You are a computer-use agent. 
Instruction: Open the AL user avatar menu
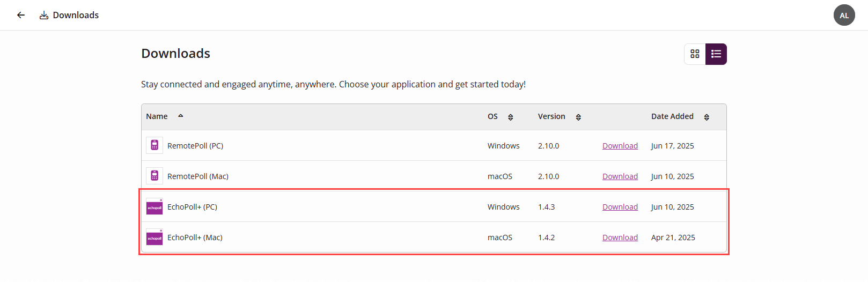844,15
